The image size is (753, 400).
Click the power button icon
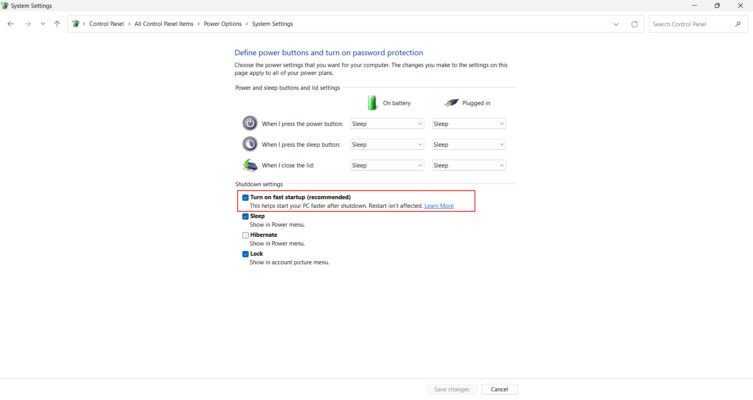point(250,123)
